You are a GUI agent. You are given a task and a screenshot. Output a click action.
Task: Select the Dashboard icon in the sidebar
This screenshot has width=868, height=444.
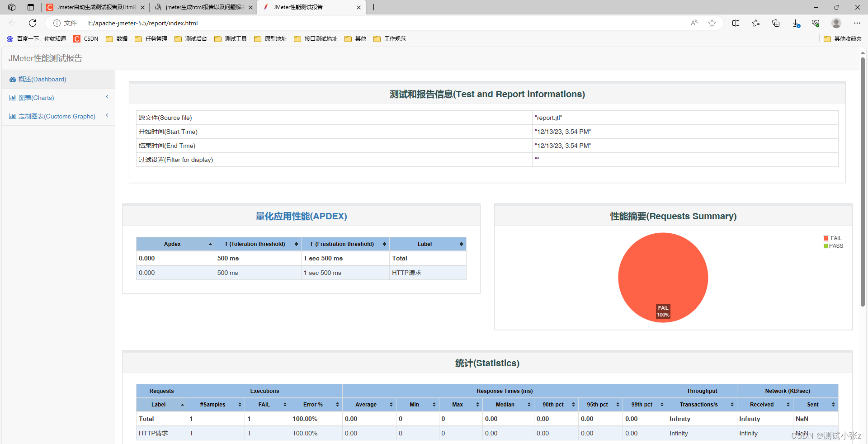[x=13, y=79]
